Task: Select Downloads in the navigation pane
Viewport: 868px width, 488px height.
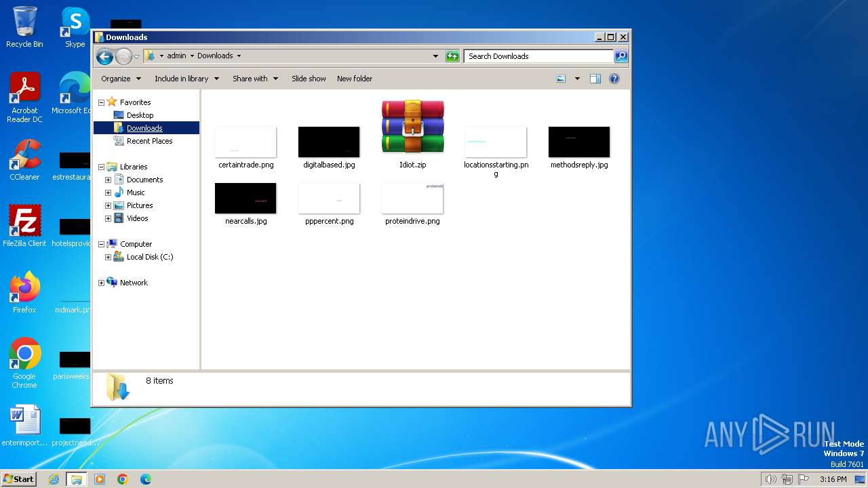Action: [x=144, y=128]
